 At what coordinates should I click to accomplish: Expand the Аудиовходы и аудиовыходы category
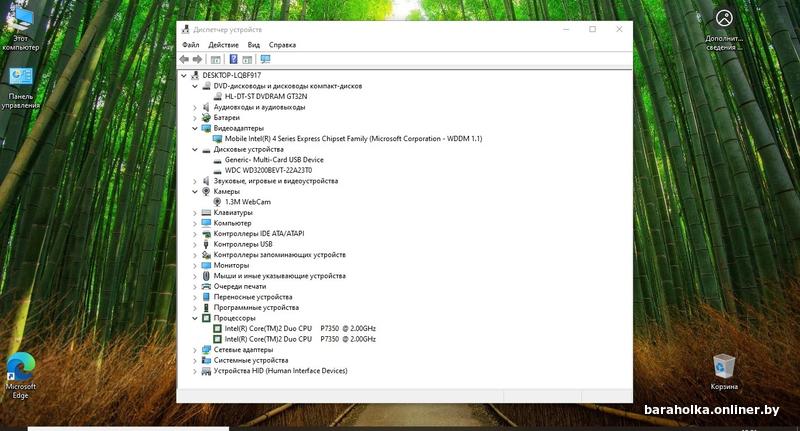click(x=195, y=107)
